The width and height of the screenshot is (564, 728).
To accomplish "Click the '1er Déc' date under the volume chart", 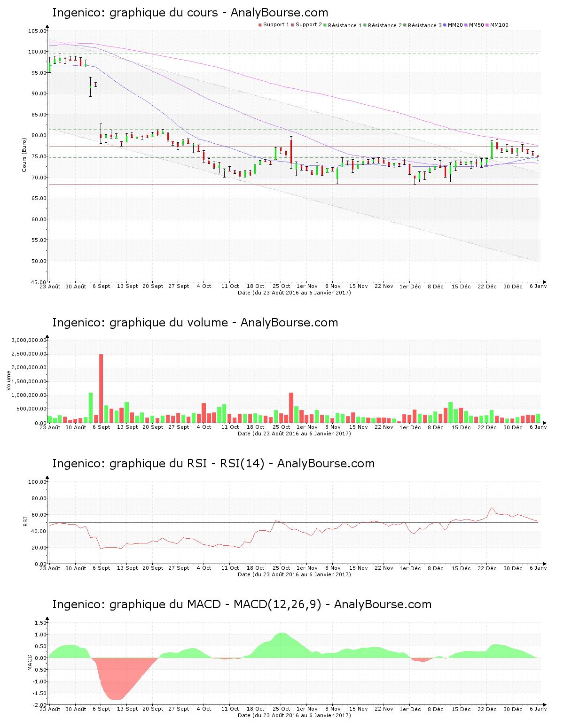I will pyautogui.click(x=410, y=427).
